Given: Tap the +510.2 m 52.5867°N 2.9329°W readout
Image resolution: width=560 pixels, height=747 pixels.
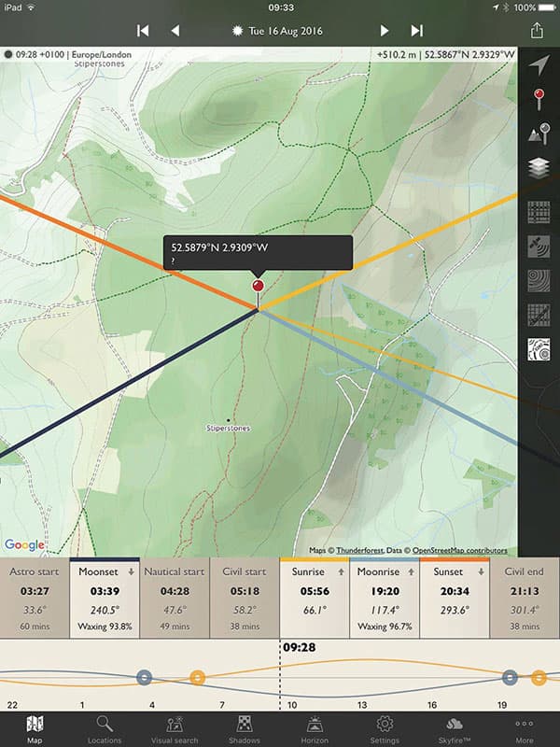Looking at the screenshot, I should click(446, 54).
